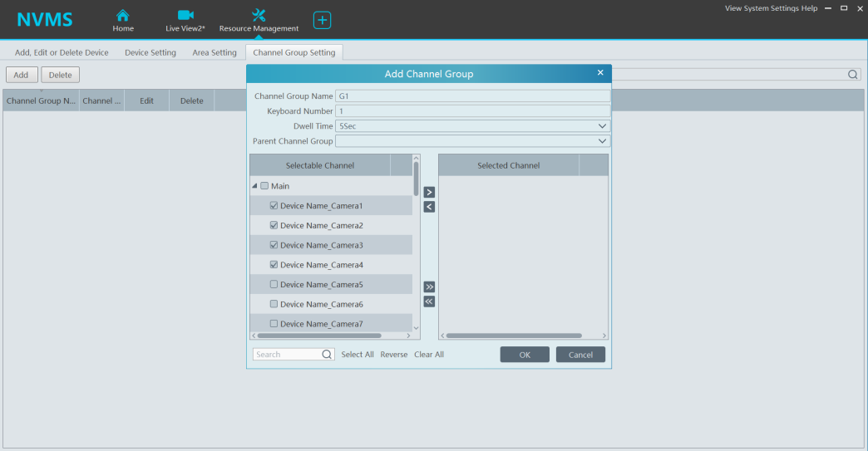
Task: Click the plus icon to add tab
Action: 322,20
